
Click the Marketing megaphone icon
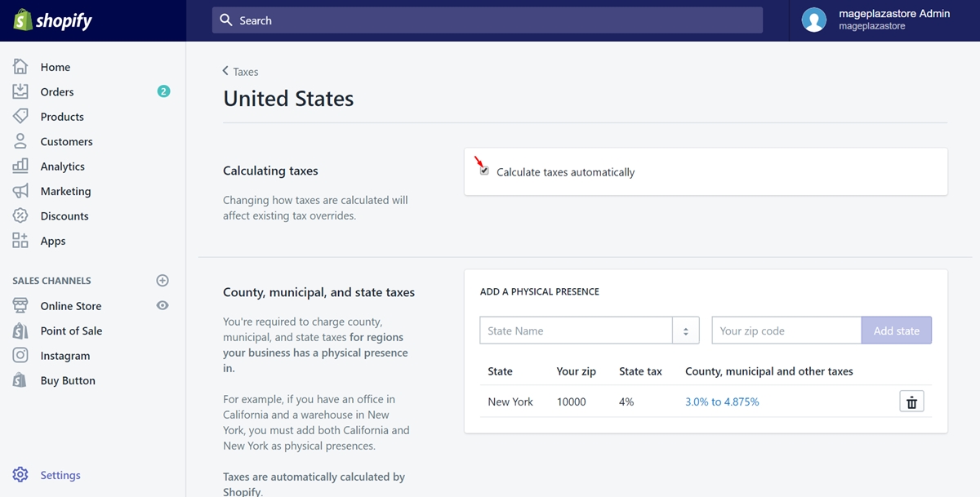coord(20,191)
